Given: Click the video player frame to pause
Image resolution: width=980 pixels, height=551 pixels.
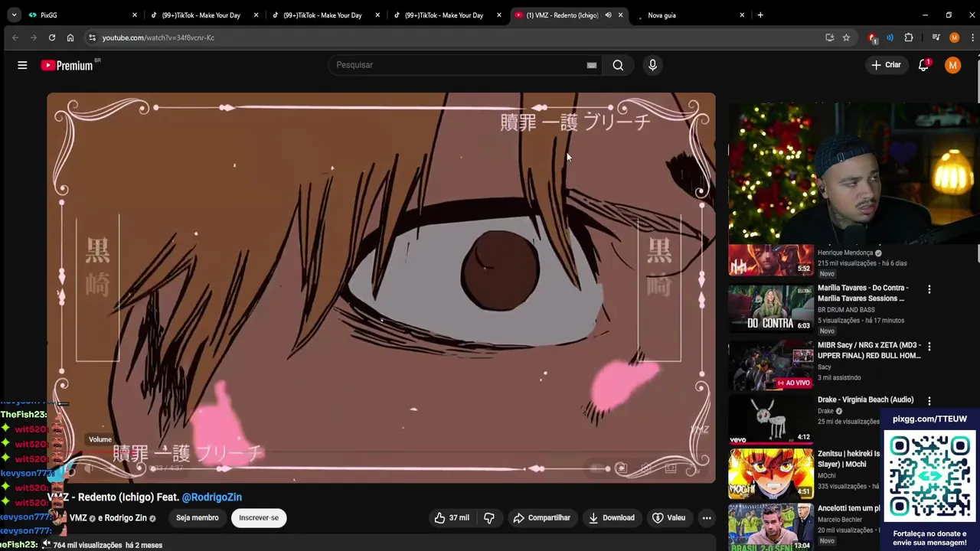Looking at the screenshot, I should click(x=381, y=287).
